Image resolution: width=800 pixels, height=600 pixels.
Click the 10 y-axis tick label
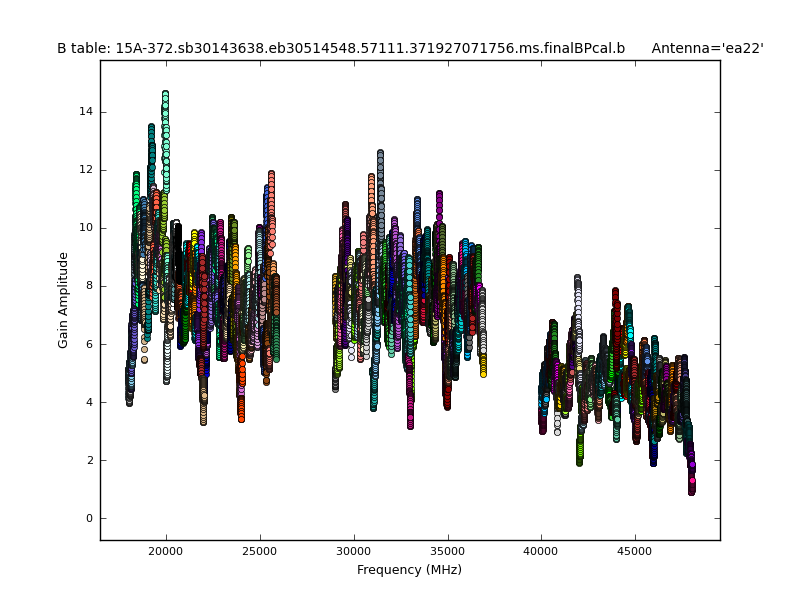pos(87,227)
